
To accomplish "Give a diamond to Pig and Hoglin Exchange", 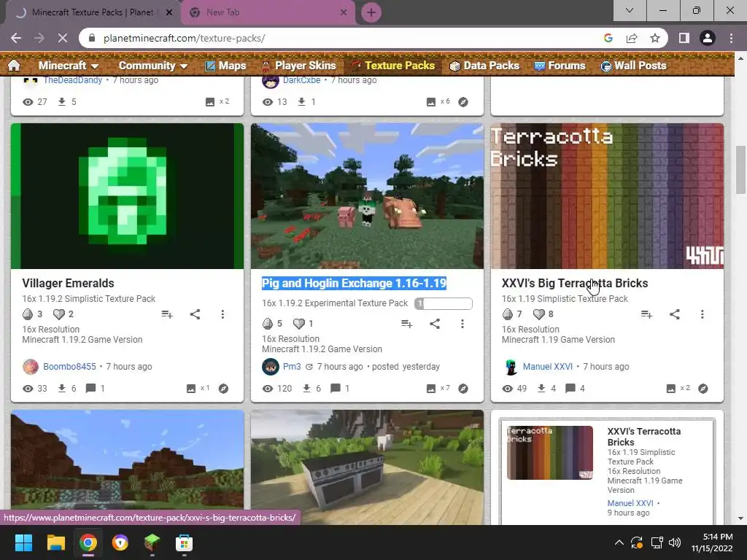I will tap(268, 324).
